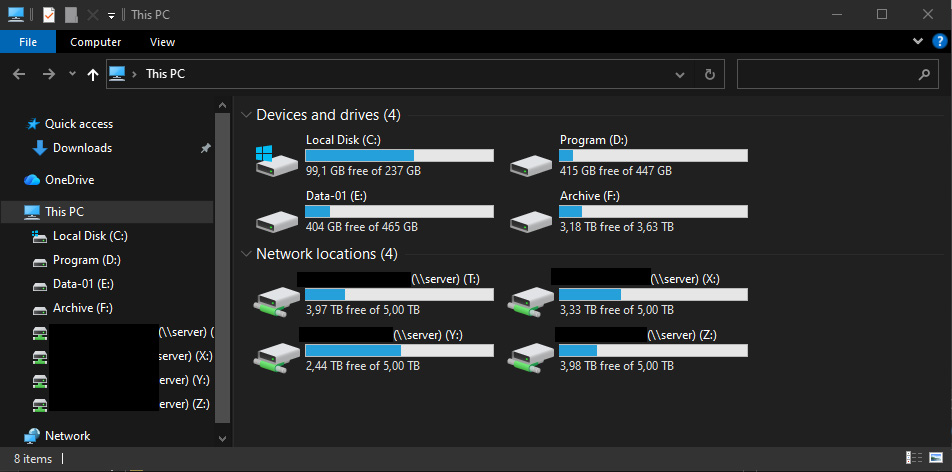Open the View ribbon tab
Screen dimensions: 952x472
click(x=162, y=42)
